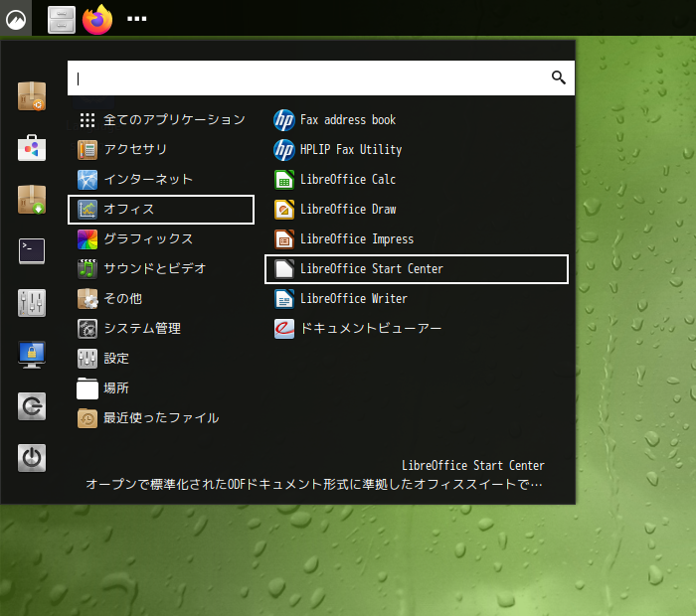
Task: Launch the Software Center shopping bag icon
Action: tap(32, 148)
